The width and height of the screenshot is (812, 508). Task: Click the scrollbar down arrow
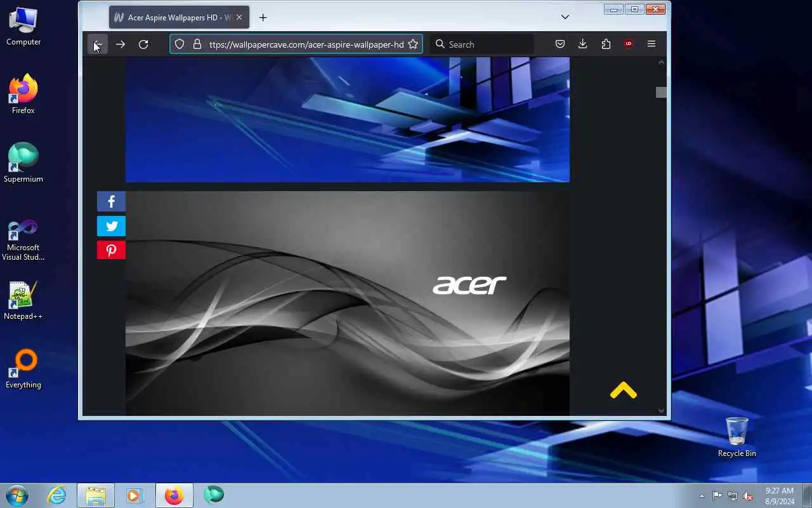click(661, 411)
